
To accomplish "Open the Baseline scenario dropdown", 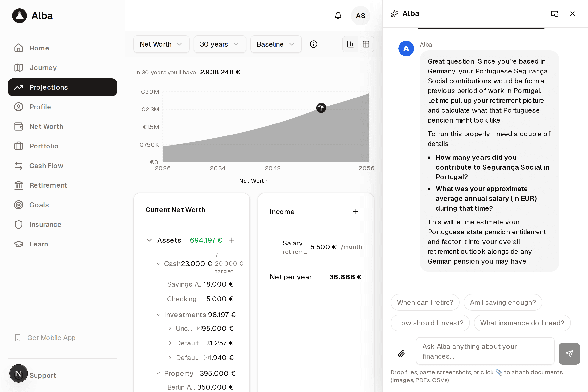I will pos(276,44).
